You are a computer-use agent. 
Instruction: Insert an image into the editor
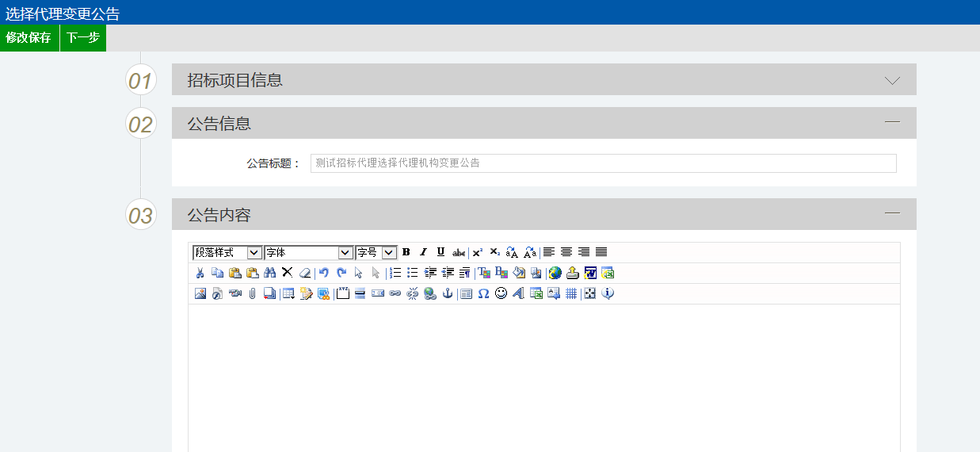[200, 293]
